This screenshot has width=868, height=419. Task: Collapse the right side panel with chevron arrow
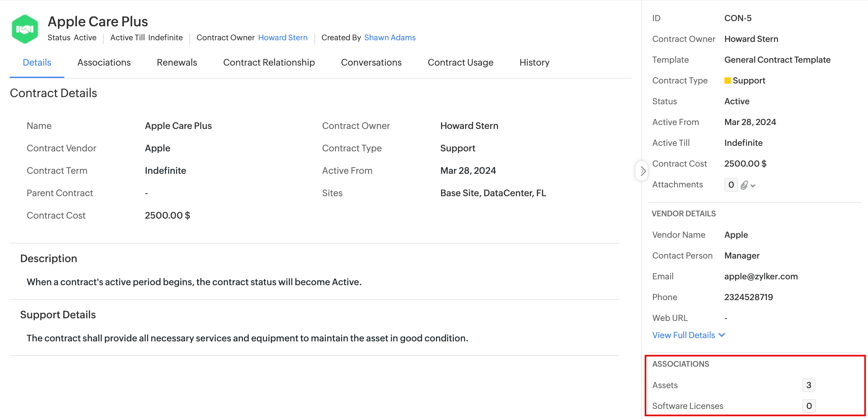(x=642, y=171)
